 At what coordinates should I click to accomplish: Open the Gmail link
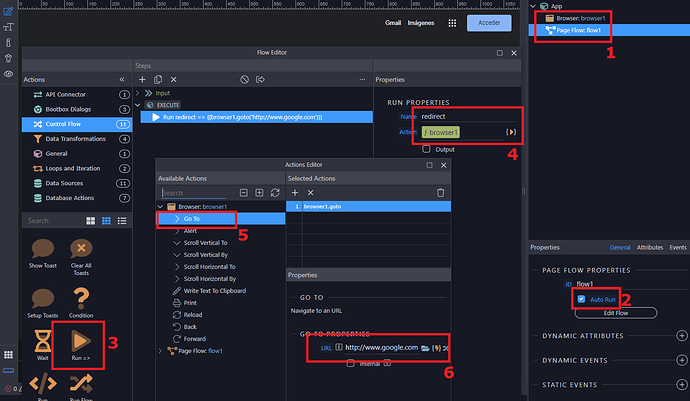coord(393,23)
